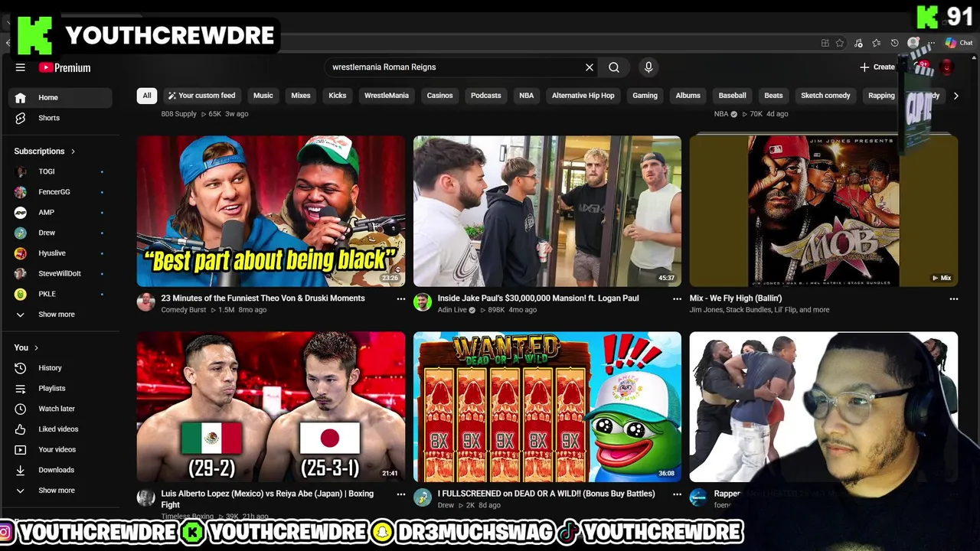Click the Adin Live channel avatar

423,302
